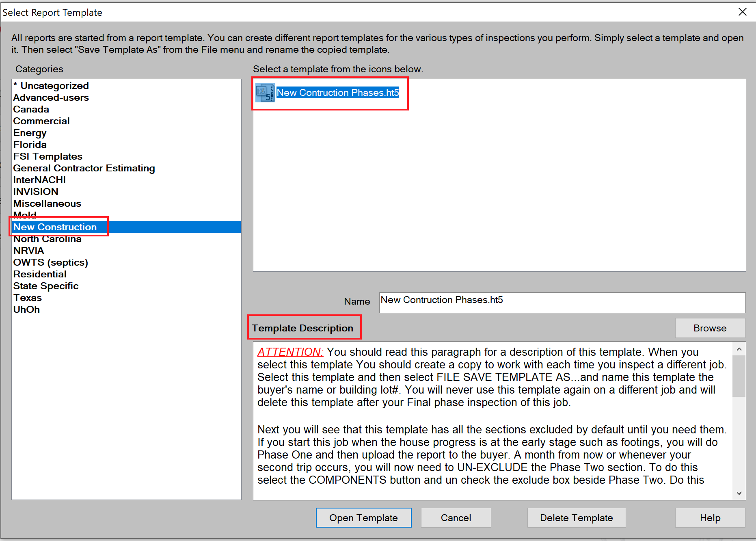Image resolution: width=756 pixels, height=541 pixels.
Task: Pick the InterNACHI category
Action: pyautogui.click(x=39, y=180)
